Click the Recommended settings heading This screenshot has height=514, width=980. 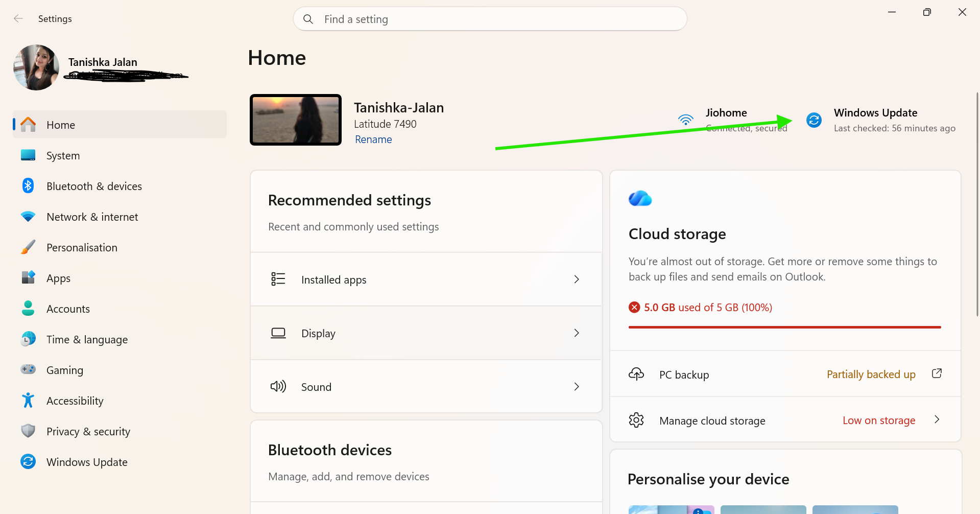click(x=349, y=200)
